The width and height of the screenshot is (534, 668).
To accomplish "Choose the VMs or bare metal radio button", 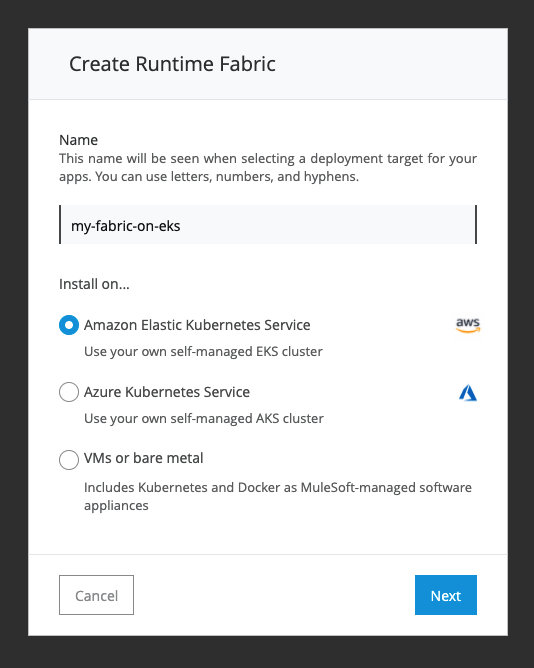I will pos(69,460).
